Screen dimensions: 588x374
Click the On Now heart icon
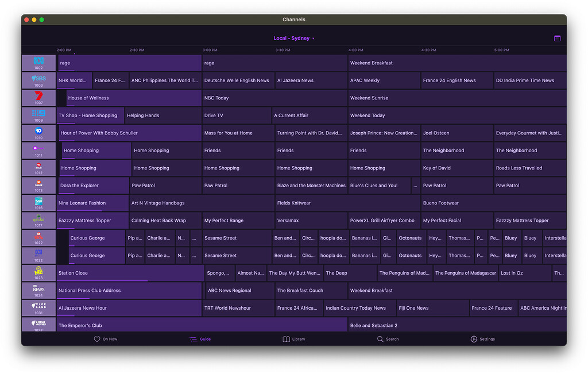click(x=98, y=339)
